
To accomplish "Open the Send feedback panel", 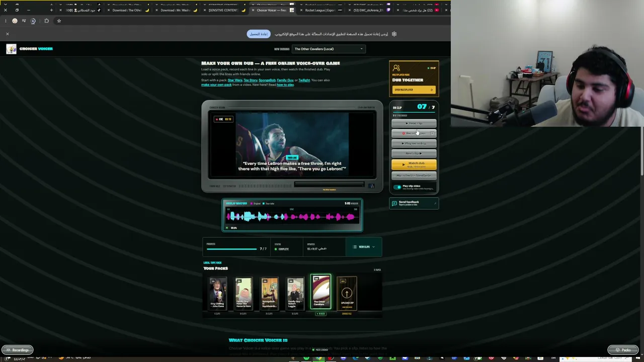I will (414, 203).
